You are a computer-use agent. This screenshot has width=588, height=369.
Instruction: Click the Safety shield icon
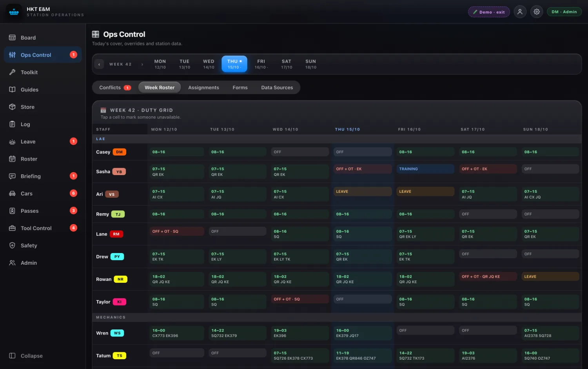pyautogui.click(x=12, y=245)
